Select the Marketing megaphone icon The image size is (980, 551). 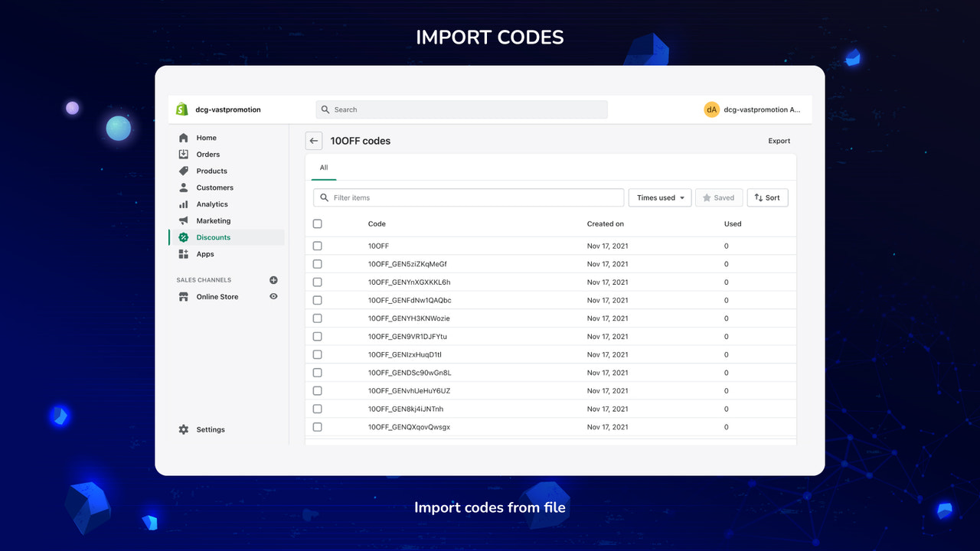(184, 220)
